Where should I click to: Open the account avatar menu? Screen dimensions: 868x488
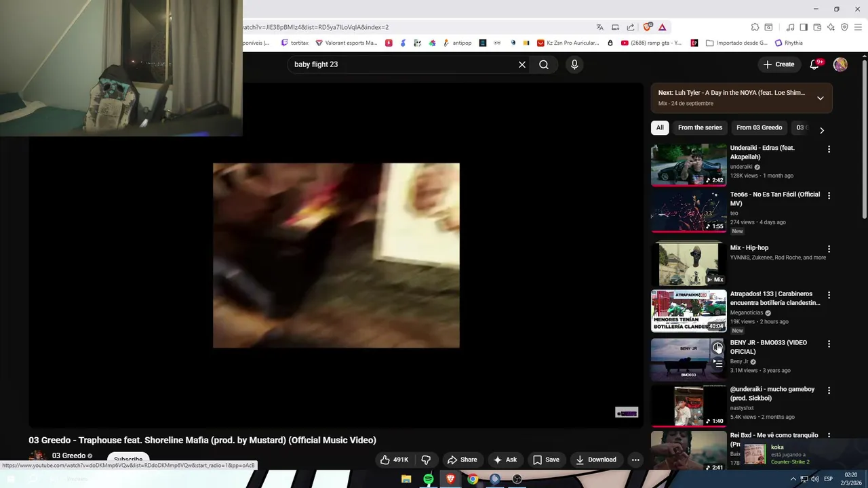(840, 64)
